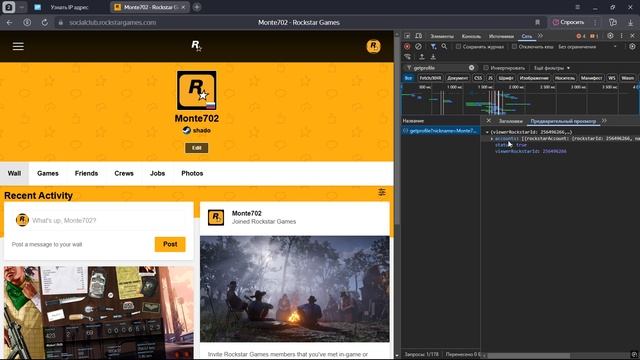This screenshot has width=640, height=360.
Task: Click the Edit profile button
Action: tap(196, 148)
